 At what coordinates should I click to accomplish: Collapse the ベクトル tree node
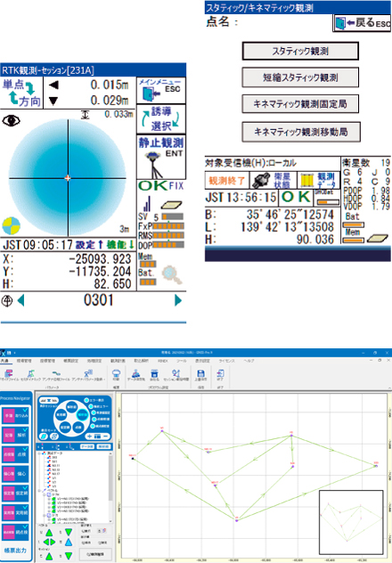[x=39, y=490]
